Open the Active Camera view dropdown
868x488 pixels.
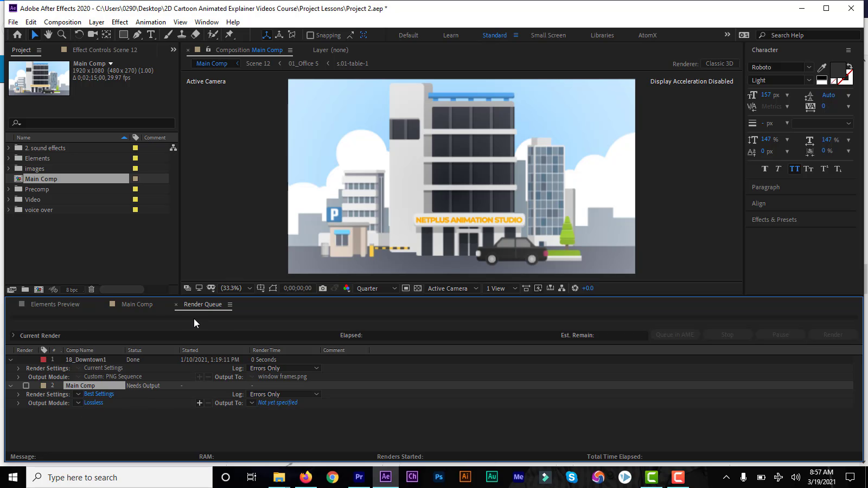pos(452,288)
